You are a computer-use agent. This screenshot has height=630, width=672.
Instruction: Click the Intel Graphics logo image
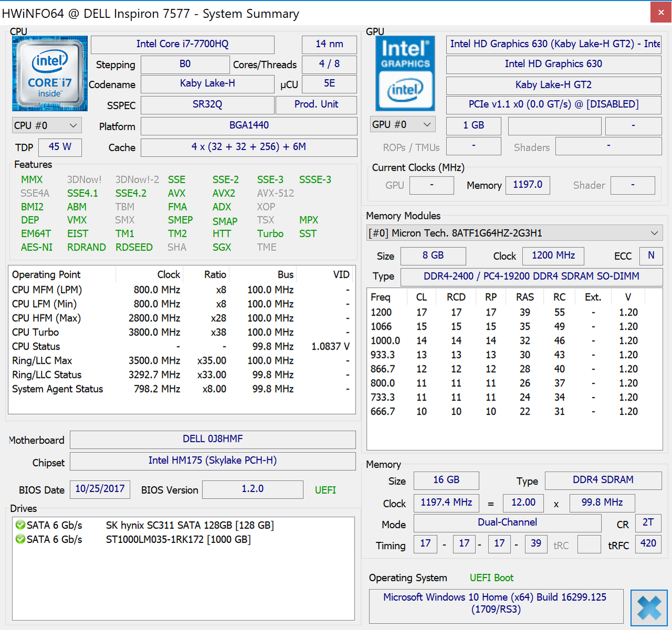(405, 73)
